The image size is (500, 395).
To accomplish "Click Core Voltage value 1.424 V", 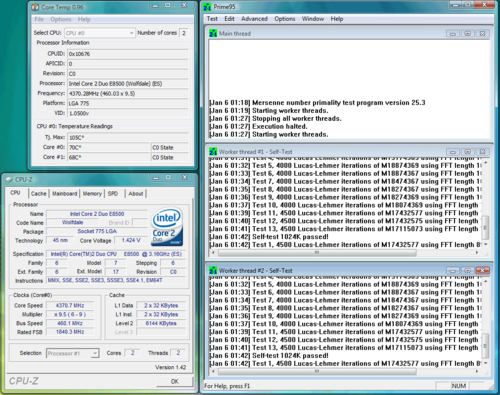I will (x=131, y=240).
